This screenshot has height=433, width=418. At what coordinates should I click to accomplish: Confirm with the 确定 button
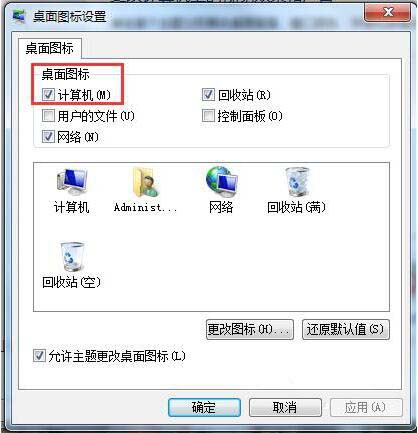point(204,407)
